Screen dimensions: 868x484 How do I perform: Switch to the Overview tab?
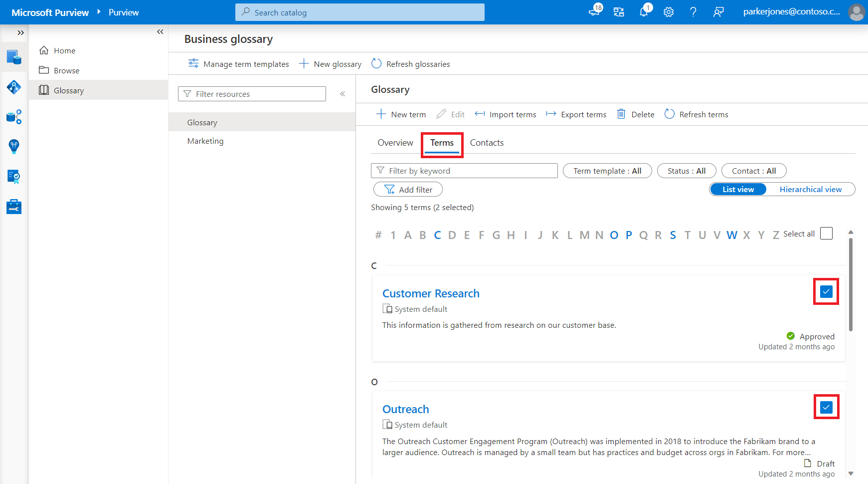click(395, 143)
